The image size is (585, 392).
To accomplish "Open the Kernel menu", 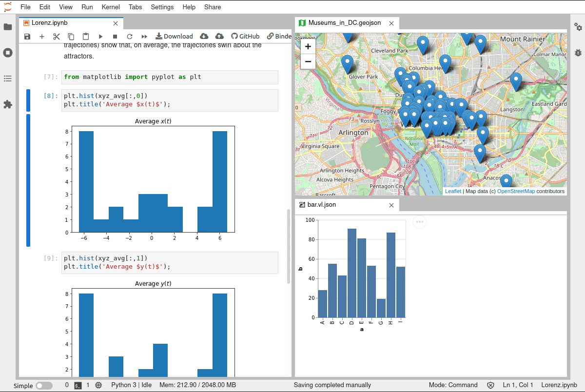I will pos(111,7).
